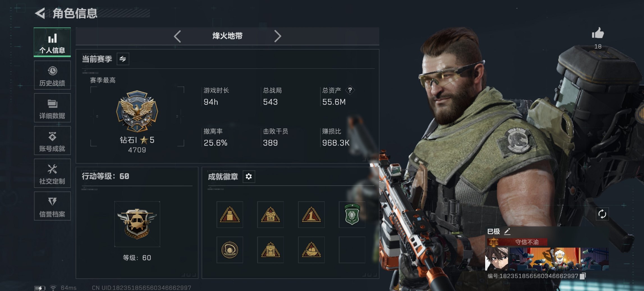
Task: Switch to previous mode with left chevron
Action: [x=177, y=36]
